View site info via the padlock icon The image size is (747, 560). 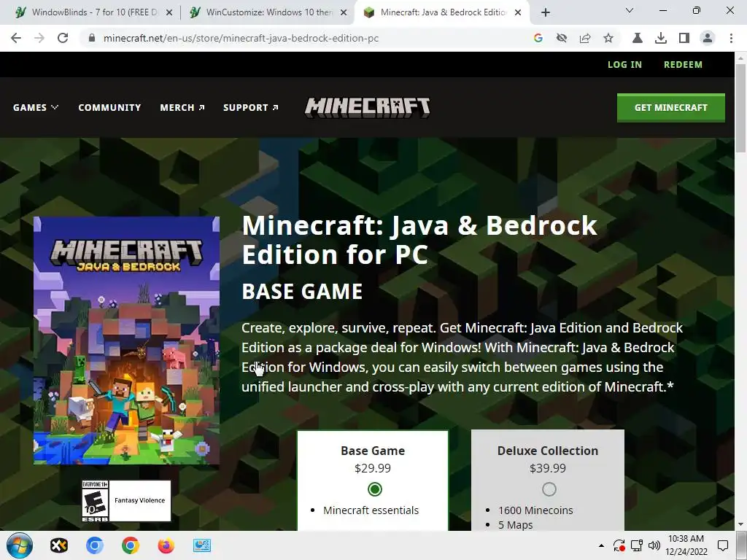pos(92,38)
